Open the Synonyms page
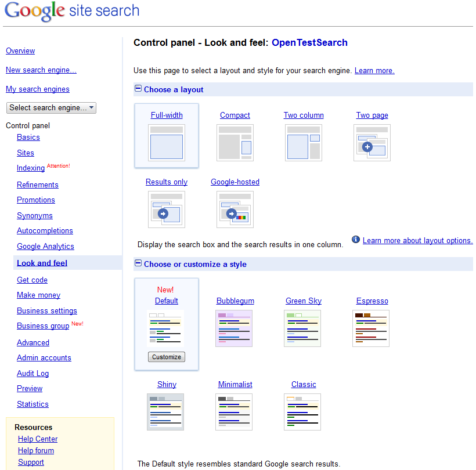This screenshot has height=470, width=476. [35, 215]
